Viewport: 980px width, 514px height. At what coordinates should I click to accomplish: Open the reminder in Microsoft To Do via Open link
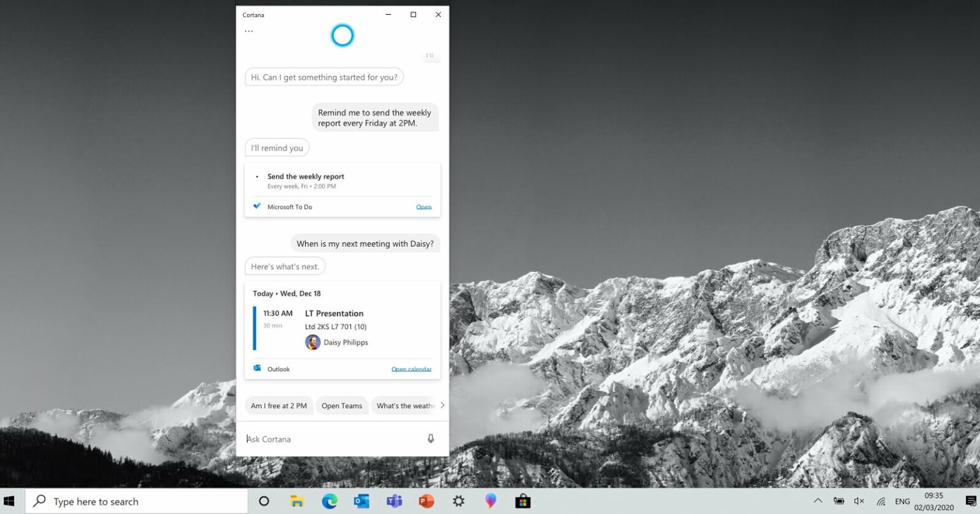tap(424, 206)
